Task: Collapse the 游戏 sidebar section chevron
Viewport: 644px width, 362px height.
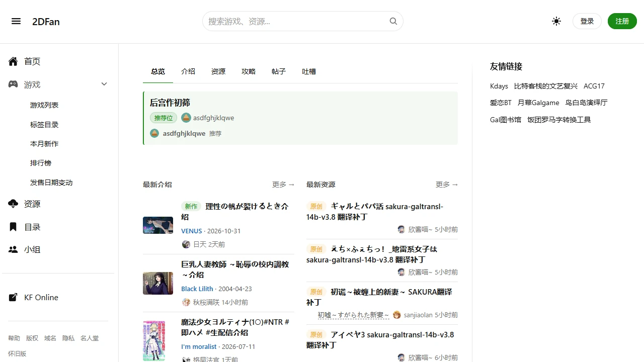Action: click(x=104, y=84)
